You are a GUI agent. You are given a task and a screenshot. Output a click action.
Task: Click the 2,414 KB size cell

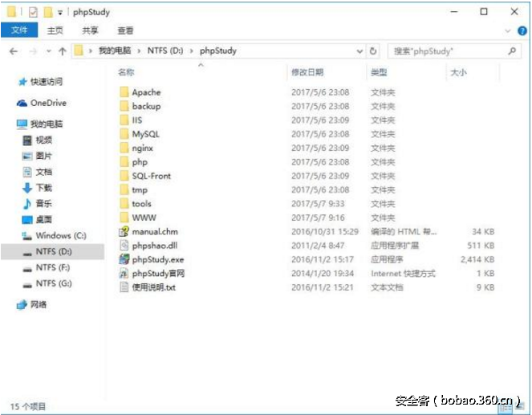pyautogui.click(x=477, y=259)
